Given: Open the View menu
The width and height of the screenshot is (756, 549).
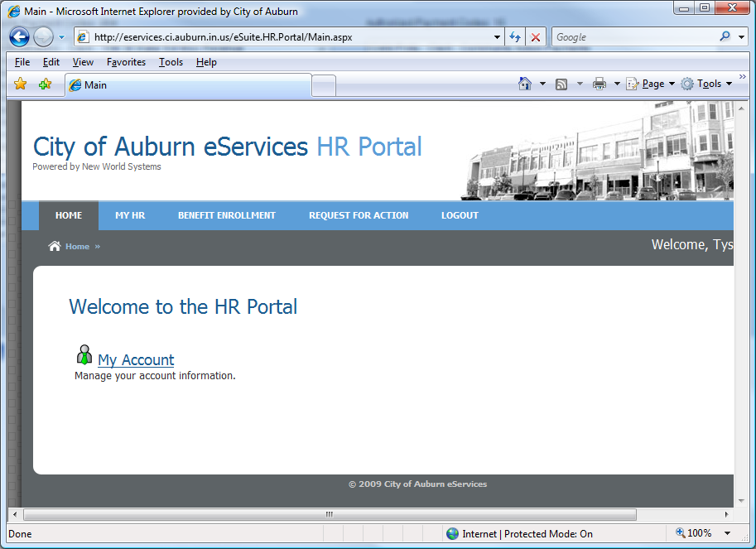Looking at the screenshot, I should click(83, 62).
